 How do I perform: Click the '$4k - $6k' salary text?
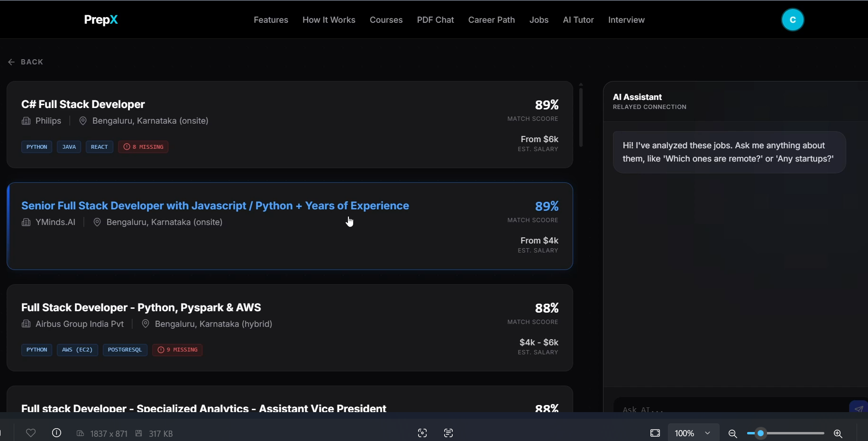(539, 342)
